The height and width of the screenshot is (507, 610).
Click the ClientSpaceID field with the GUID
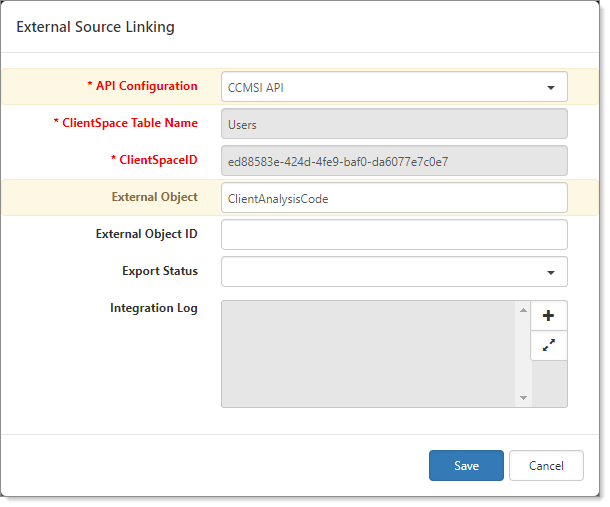coord(394,161)
